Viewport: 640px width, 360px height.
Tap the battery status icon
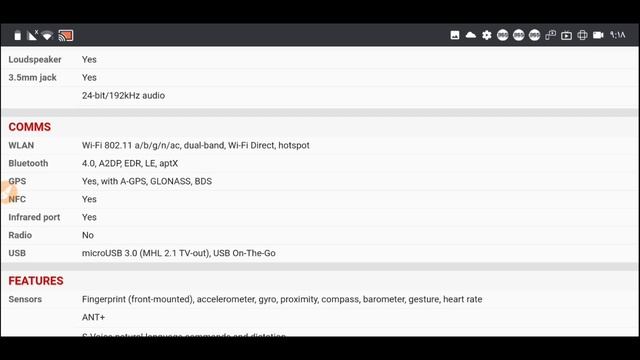coord(18,36)
